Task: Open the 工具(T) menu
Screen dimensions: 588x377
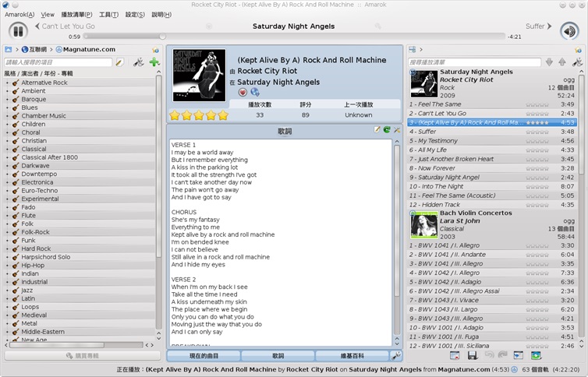Action: point(108,15)
